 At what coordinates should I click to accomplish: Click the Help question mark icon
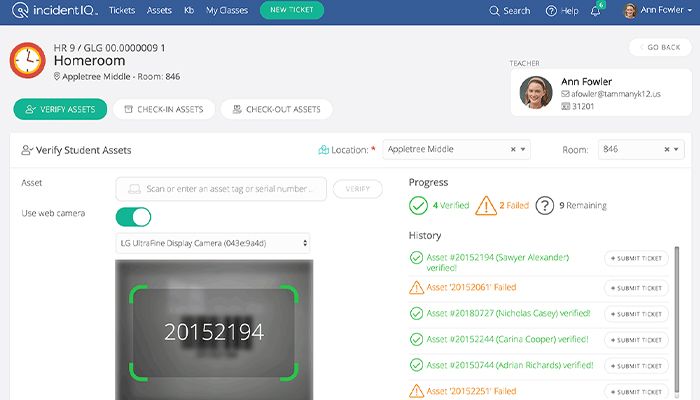[x=551, y=11]
